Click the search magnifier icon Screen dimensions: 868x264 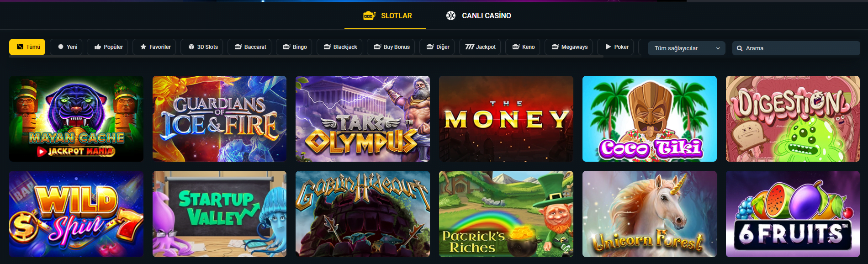pos(739,48)
